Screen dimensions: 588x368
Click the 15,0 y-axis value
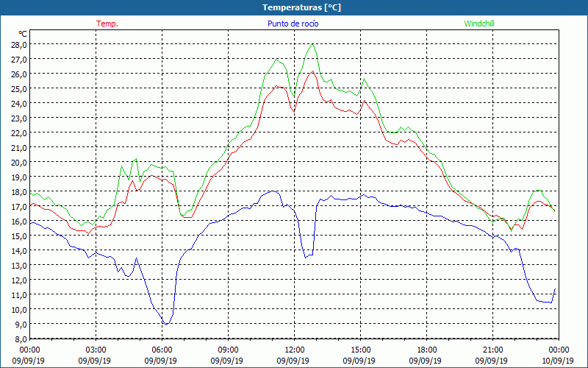20,236
